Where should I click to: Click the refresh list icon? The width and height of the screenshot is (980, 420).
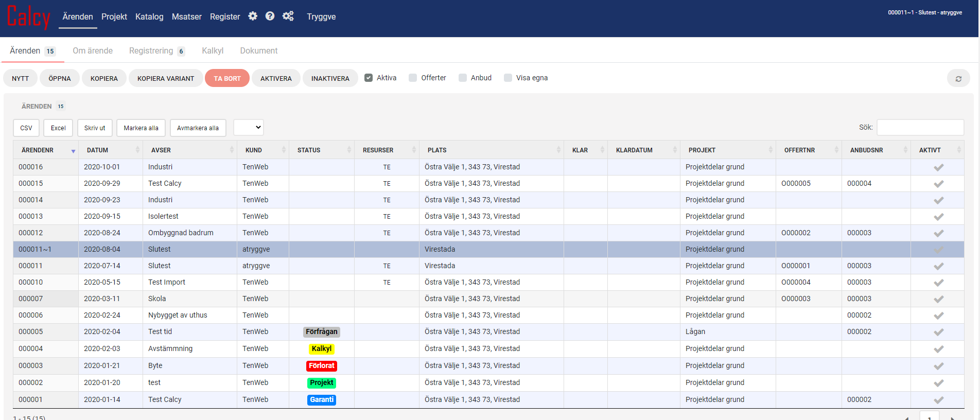(x=958, y=78)
